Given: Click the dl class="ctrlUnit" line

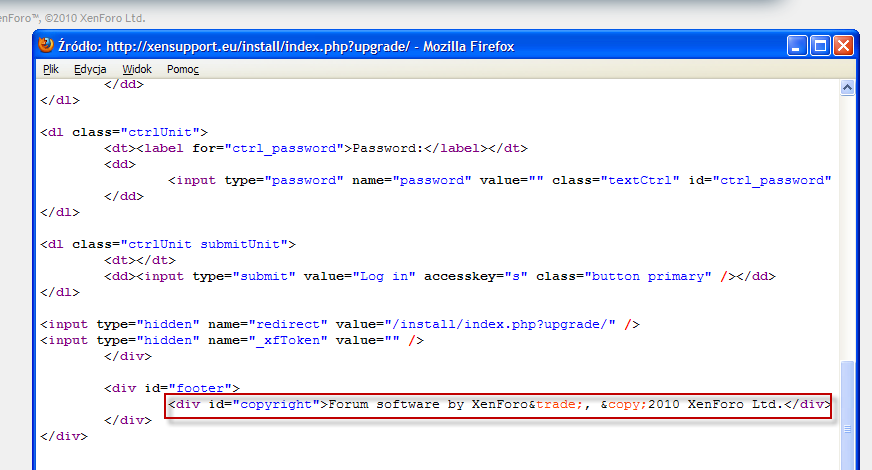Looking at the screenshot, I should tap(124, 132).
